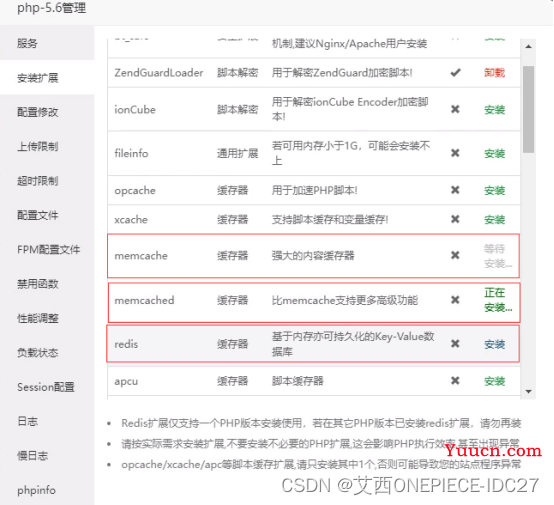Click the X status icon for opcache
The image size is (554, 505).
tap(455, 190)
